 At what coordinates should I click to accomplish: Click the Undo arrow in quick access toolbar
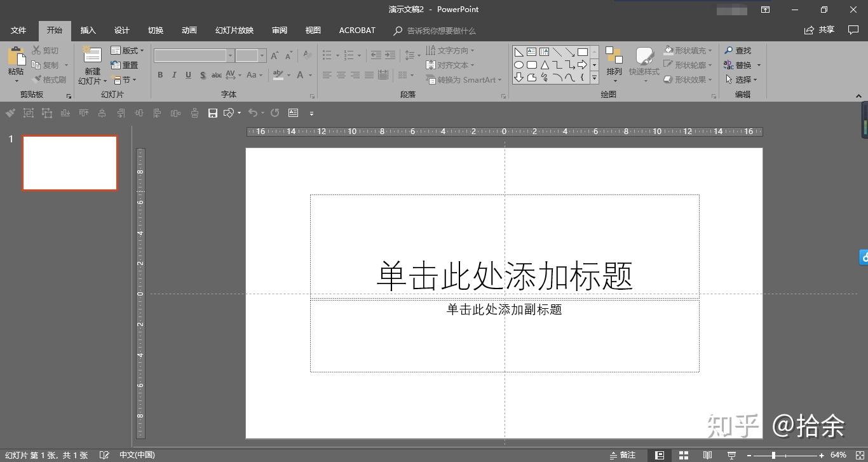[252, 113]
